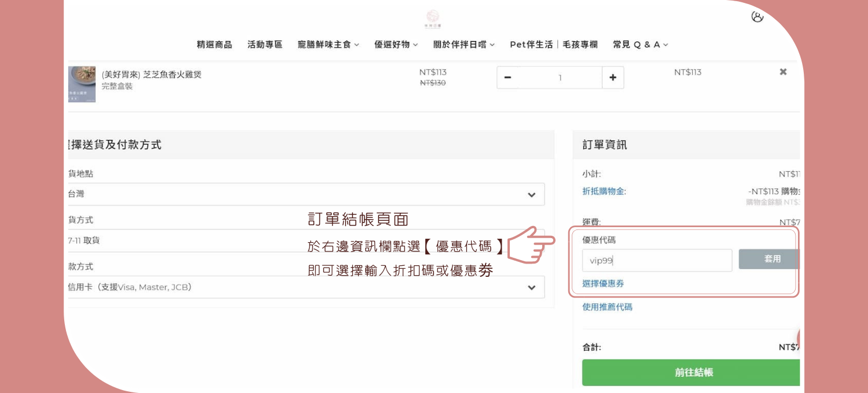Open payment method dropdown 信用卡
This screenshot has height=393, width=868.
306,287
